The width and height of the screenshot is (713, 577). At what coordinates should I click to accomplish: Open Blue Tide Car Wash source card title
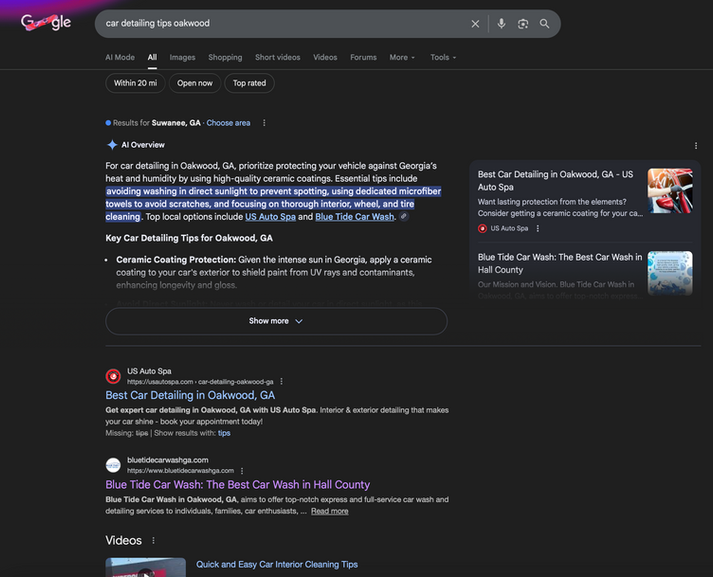[560, 263]
